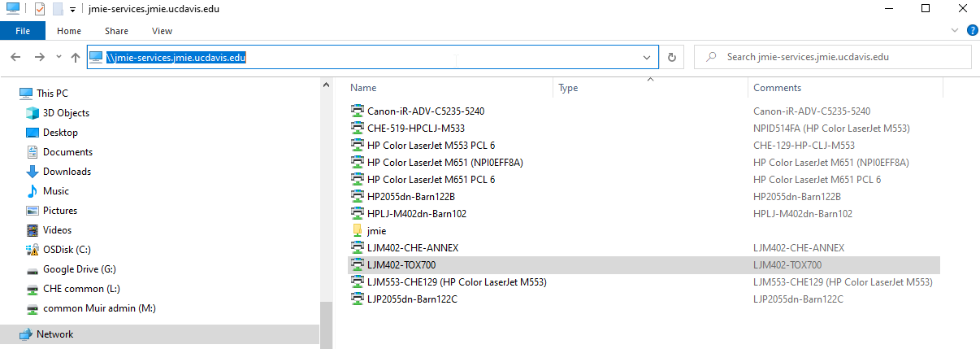Click the 3D Objects folder icon
This screenshot has width=980, height=349.
pyautogui.click(x=33, y=113)
